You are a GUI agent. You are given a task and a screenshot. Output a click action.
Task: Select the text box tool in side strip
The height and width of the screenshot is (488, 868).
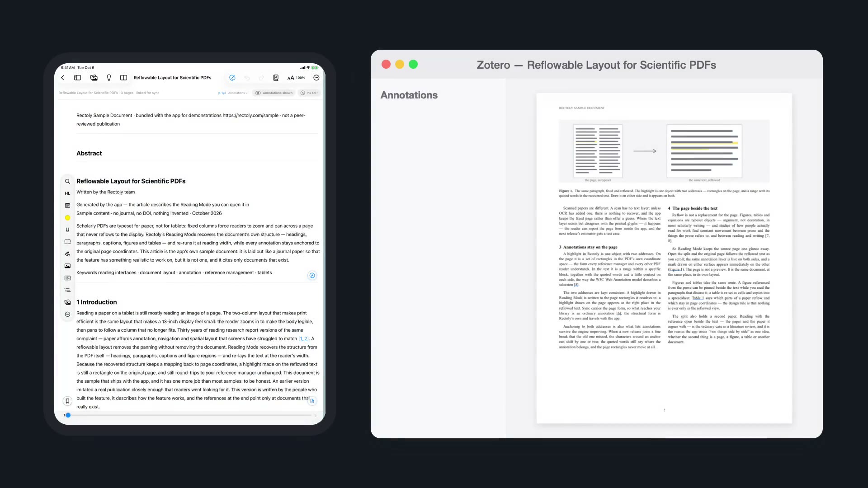coord(67,278)
